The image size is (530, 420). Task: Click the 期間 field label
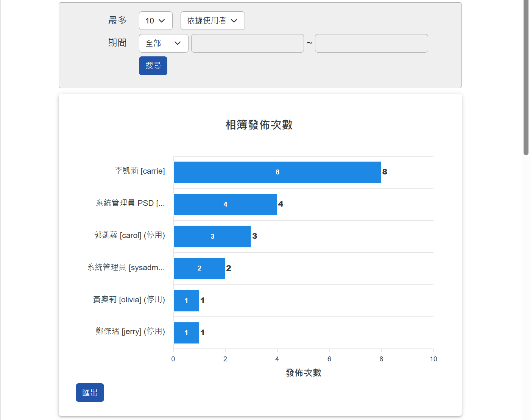click(x=117, y=43)
